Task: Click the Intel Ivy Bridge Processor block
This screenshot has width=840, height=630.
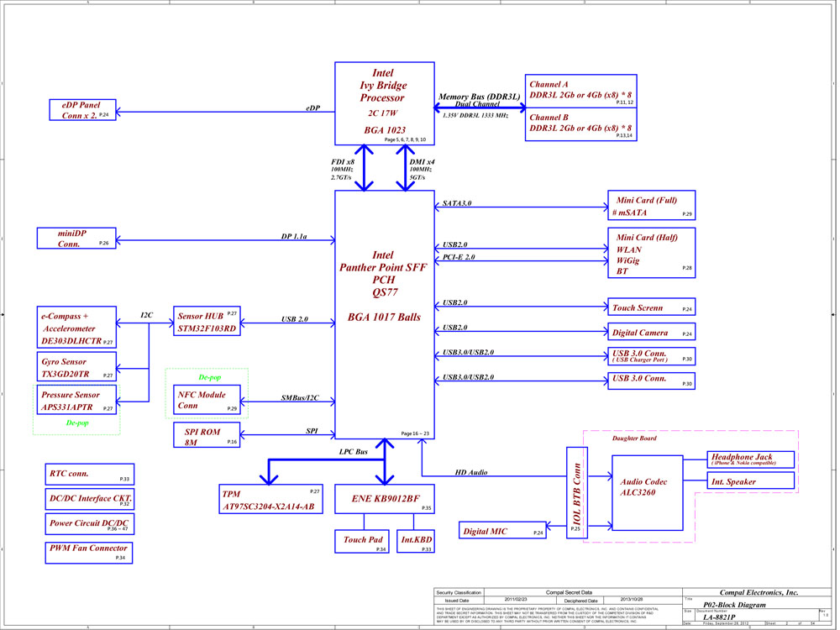Action: pyautogui.click(x=386, y=103)
